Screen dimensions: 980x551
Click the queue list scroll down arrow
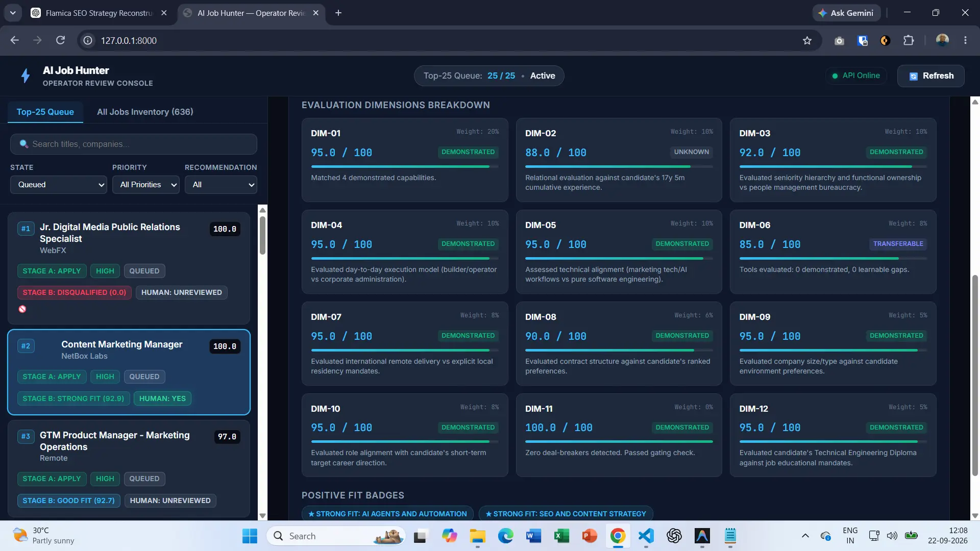[262, 516]
